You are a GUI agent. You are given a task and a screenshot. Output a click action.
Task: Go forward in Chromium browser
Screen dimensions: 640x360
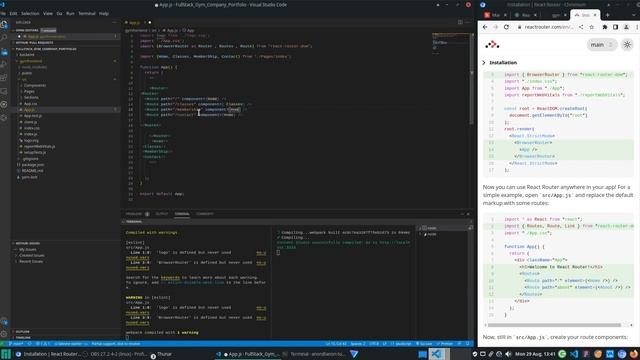coord(496,27)
